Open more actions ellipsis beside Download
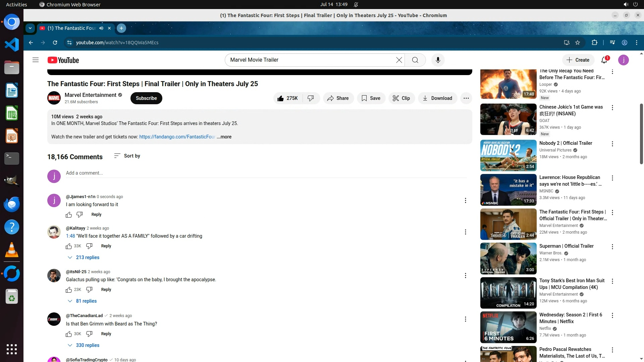This screenshot has height=362, width=644. [x=466, y=98]
